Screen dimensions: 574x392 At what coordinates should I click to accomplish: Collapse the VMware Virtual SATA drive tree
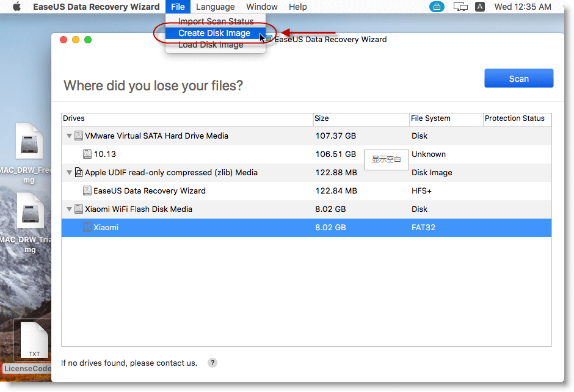click(69, 136)
